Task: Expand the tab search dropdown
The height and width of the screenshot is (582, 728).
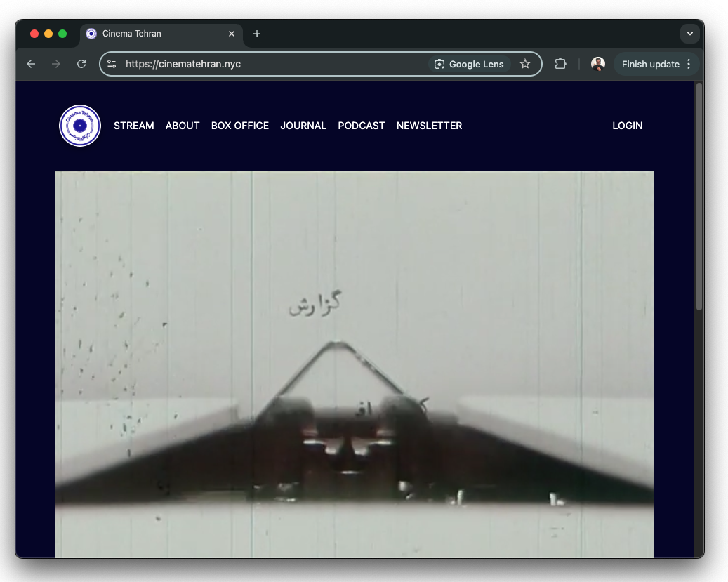Action: coord(690,34)
